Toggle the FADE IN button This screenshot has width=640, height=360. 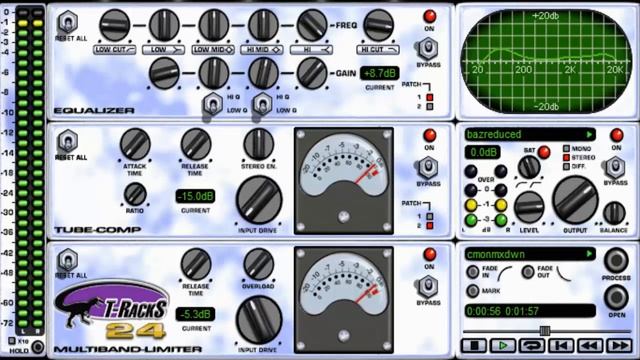pos(473,272)
